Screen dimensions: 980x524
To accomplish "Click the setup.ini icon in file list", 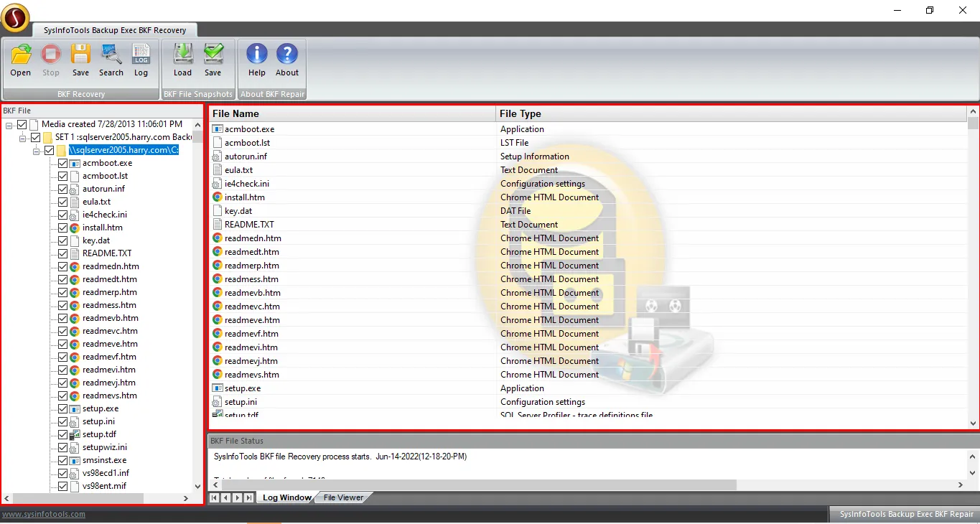I will (218, 402).
